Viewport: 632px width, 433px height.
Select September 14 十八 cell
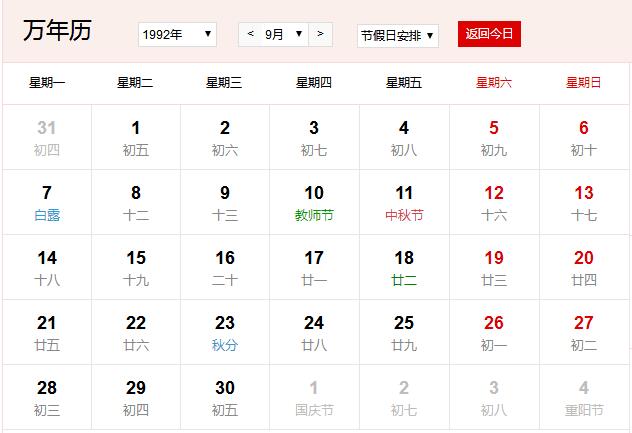47,267
